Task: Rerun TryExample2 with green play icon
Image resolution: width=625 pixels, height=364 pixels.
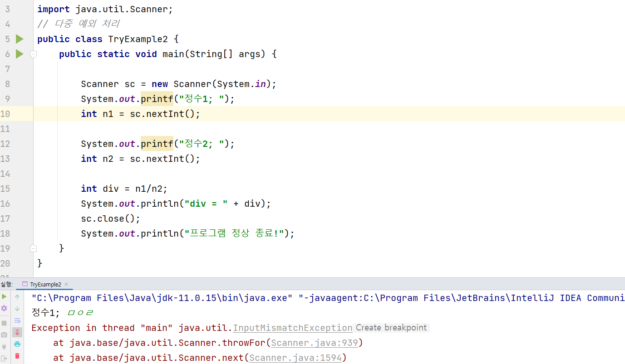Action: tap(4, 296)
